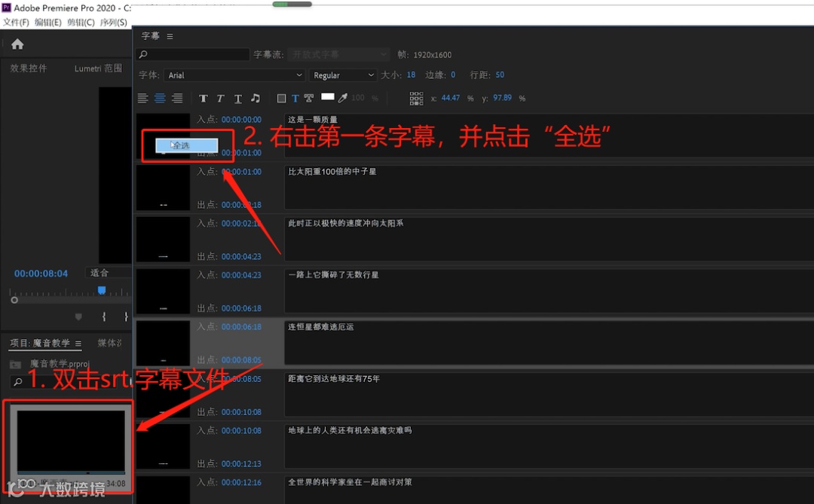Toggle italic formatting for captions
The width and height of the screenshot is (814, 504).
pos(220,98)
